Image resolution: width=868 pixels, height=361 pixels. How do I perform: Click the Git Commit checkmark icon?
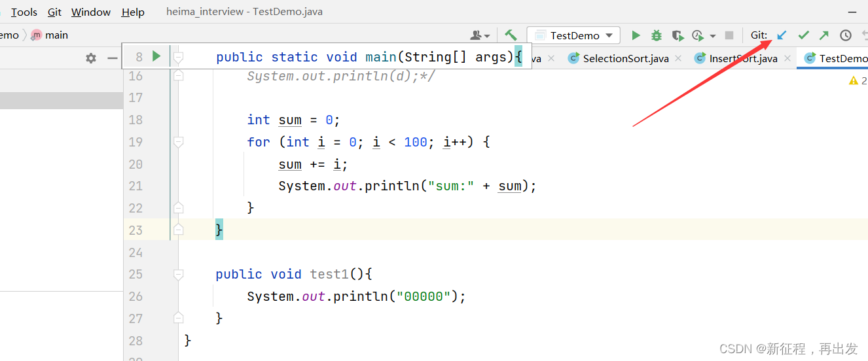point(803,35)
